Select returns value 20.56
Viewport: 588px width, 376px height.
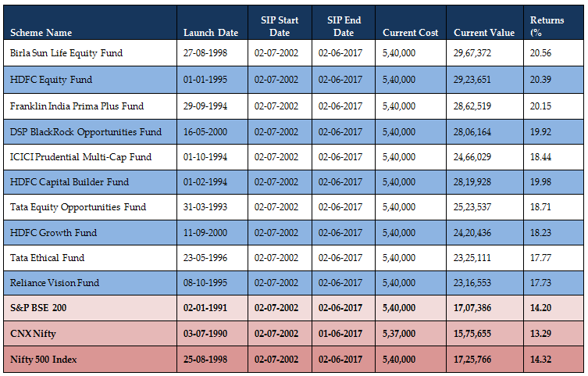(540, 53)
